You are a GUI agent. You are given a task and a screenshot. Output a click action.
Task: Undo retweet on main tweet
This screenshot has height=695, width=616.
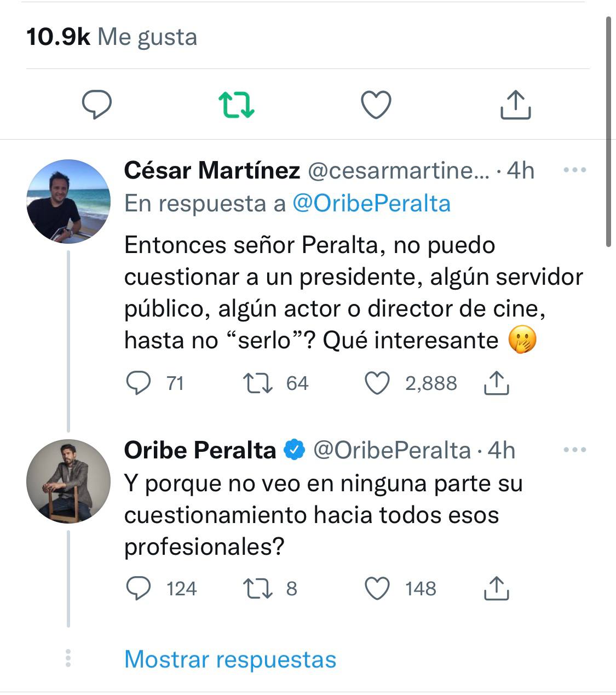(x=237, y=105)
